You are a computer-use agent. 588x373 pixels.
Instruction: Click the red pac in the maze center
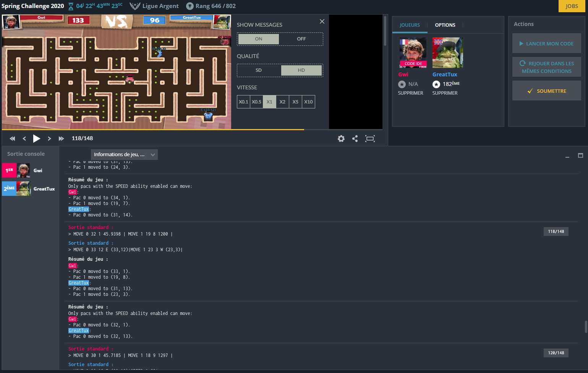(130, 79)
